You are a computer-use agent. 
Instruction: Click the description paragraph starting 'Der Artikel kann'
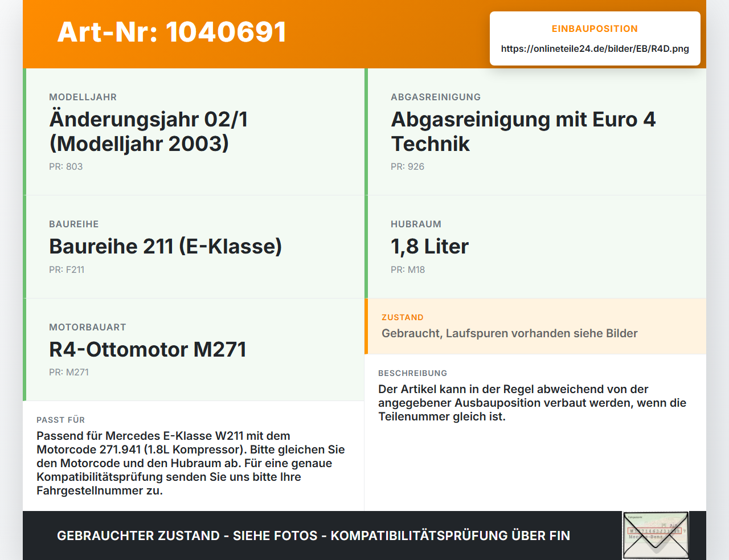click(533, 403)
